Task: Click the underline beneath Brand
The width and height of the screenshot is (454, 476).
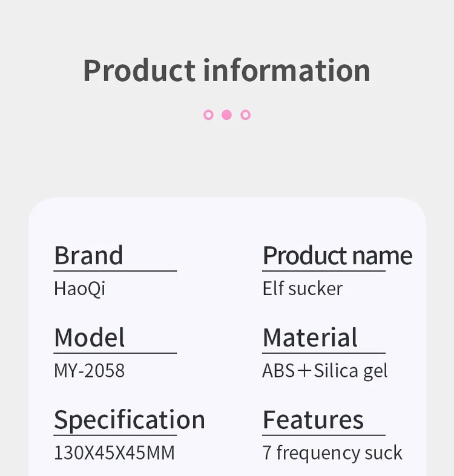Action: 115,271
